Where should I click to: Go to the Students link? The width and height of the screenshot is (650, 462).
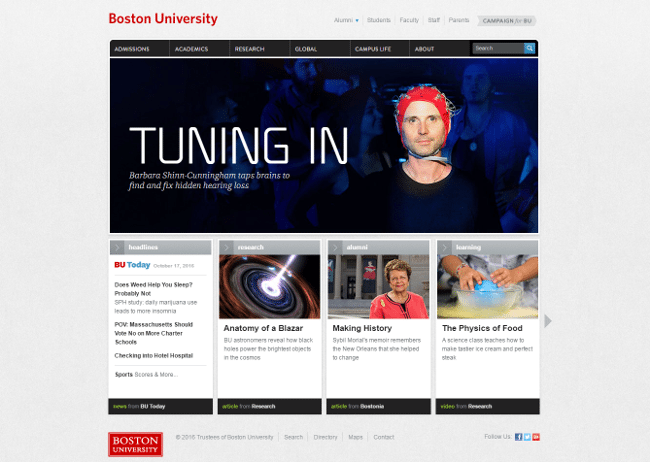coord(378,20)
